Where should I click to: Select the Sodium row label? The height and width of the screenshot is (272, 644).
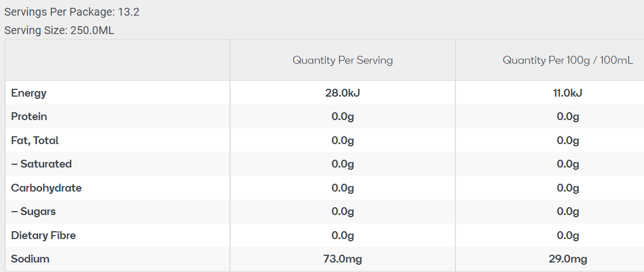tap(30, 259)
